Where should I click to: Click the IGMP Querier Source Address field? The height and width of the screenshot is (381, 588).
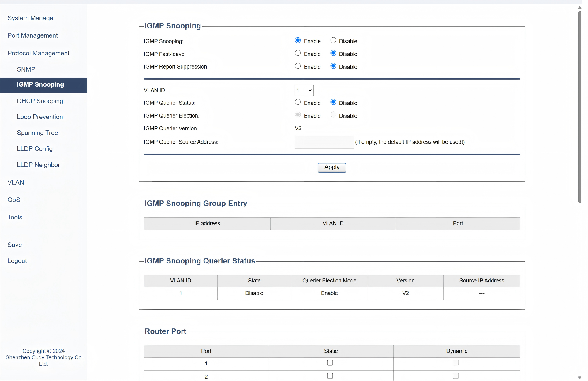(x=324, y=142)
